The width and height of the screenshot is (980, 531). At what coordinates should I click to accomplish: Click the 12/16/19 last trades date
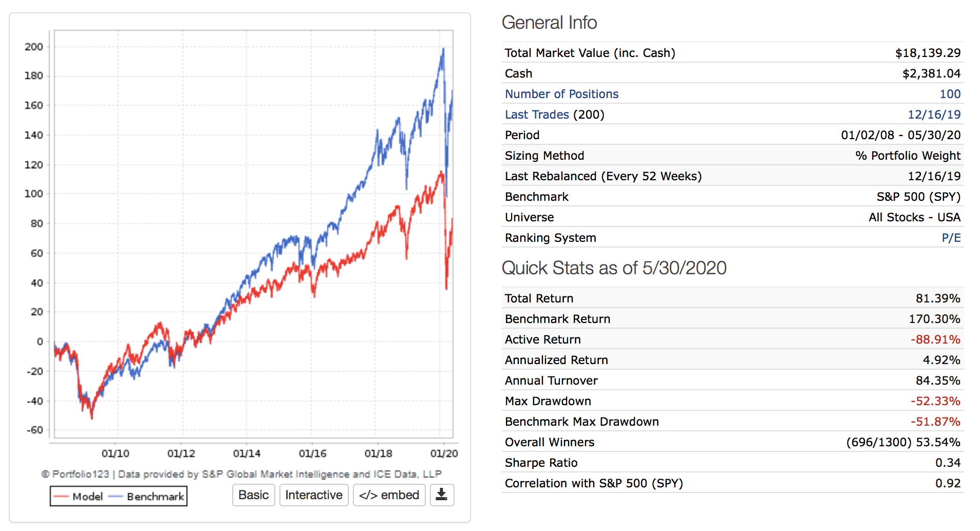pos(934,115)
